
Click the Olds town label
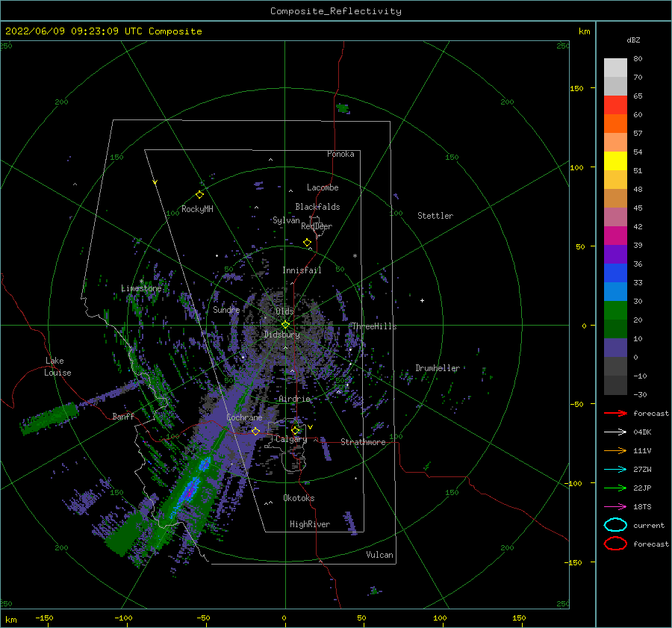pyautogui.click(x=285, y=311)
